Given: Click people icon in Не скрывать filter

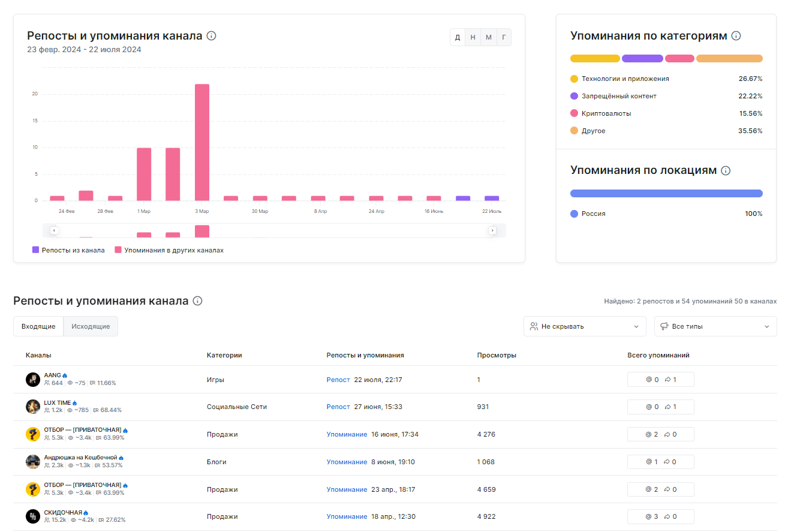Looking at the screenshot, I should point(534,326).
